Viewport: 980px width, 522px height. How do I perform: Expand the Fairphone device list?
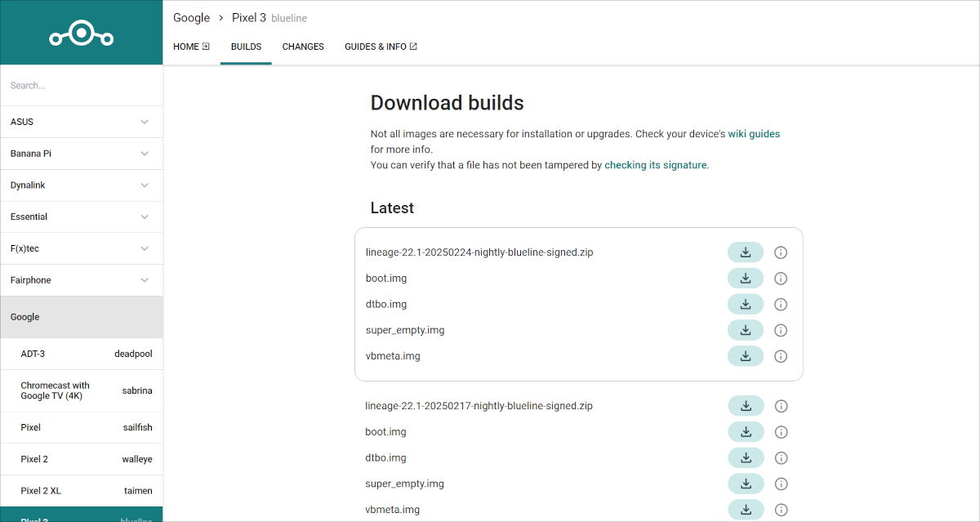(x=81, y=280)
